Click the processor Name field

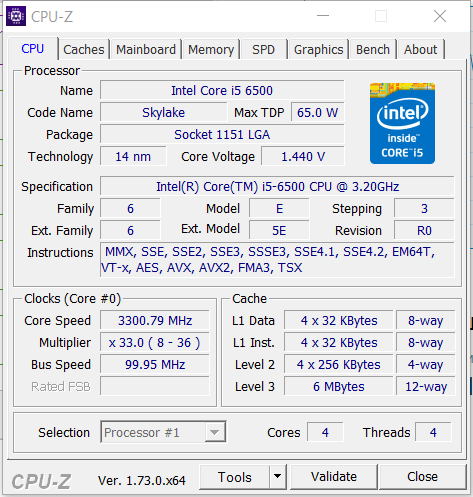222,90
